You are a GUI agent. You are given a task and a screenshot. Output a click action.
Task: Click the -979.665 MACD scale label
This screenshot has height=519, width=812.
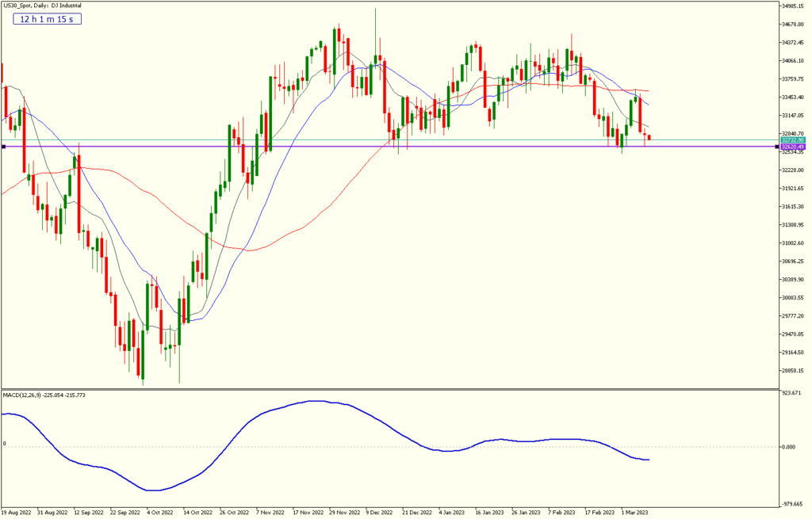[792, 503]
